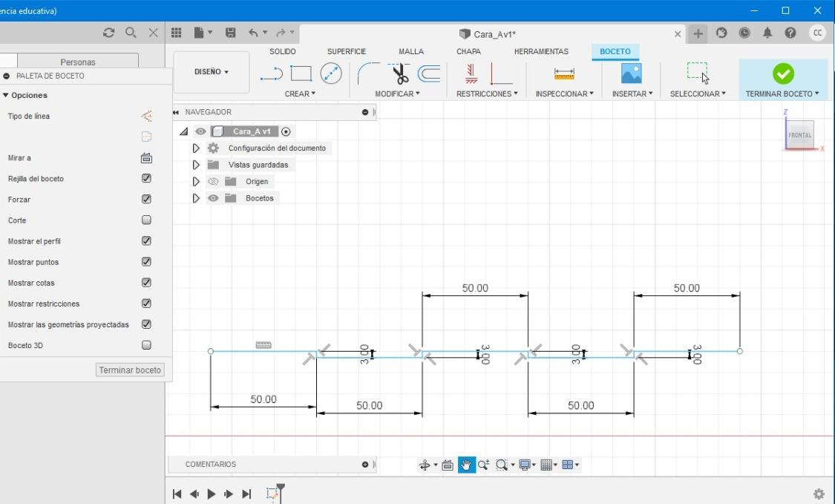Expand Configuración del documento node

coord(196,148)
